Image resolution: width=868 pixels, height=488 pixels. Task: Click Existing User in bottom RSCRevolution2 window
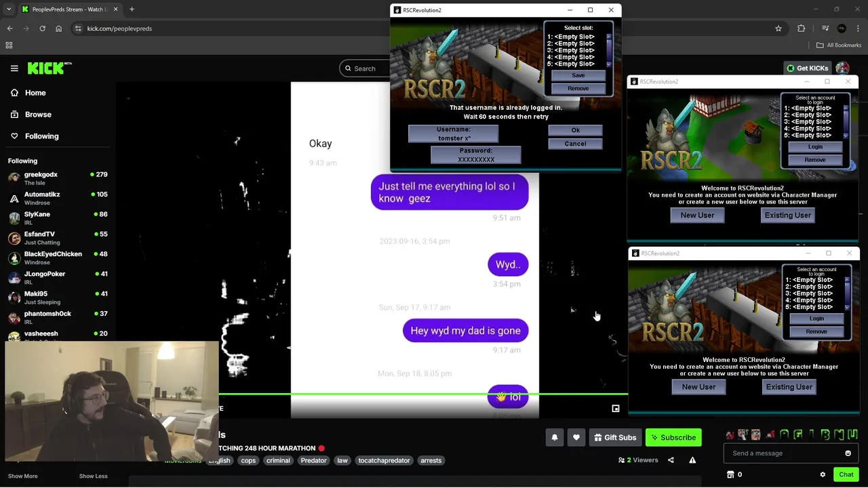click(x=789, y=387)
